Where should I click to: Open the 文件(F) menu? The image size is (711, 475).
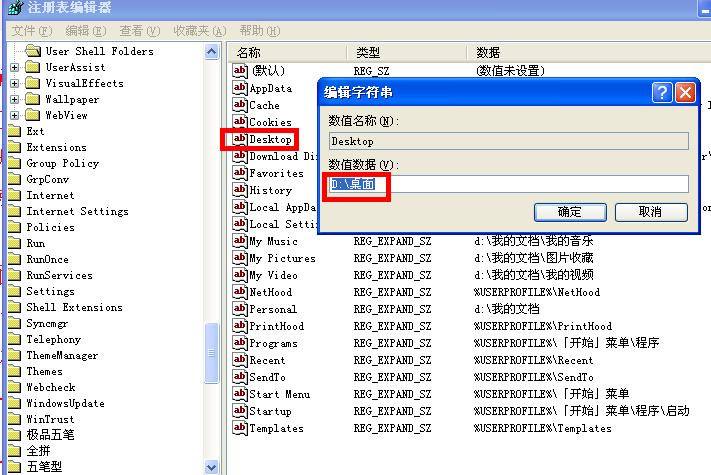point(32,31)
